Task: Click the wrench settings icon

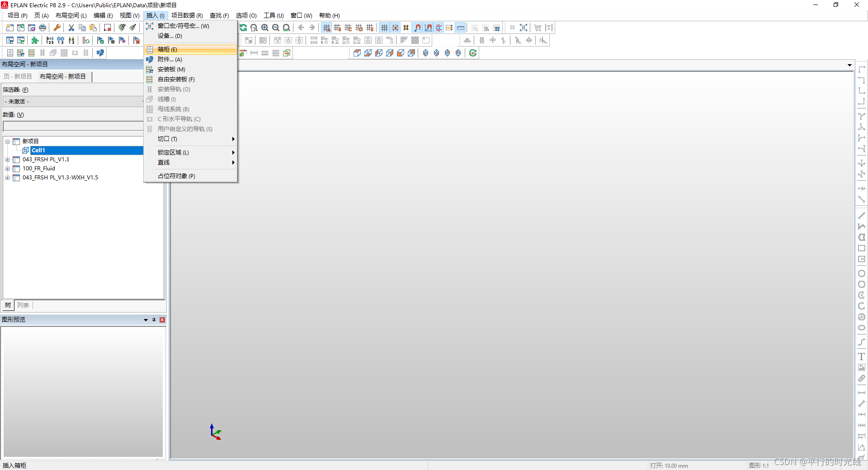Action: click(57, 28)
